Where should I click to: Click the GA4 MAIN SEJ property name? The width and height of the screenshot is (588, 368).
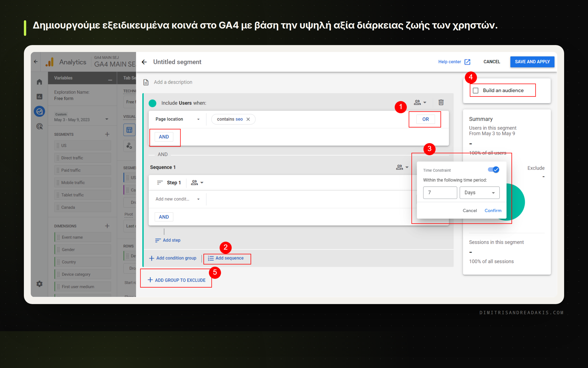coord(115,64)
